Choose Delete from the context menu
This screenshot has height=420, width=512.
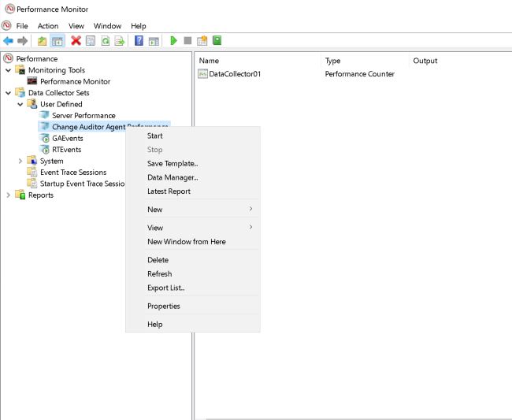point(193,260)
